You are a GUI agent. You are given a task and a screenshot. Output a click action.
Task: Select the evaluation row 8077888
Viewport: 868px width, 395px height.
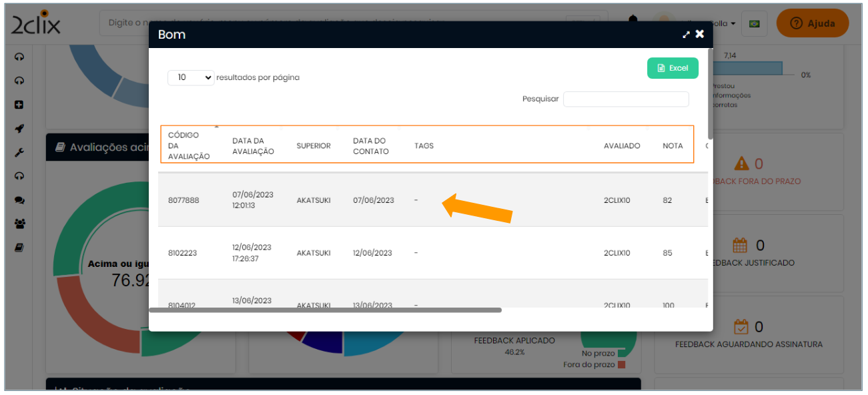tap(183, 200)
